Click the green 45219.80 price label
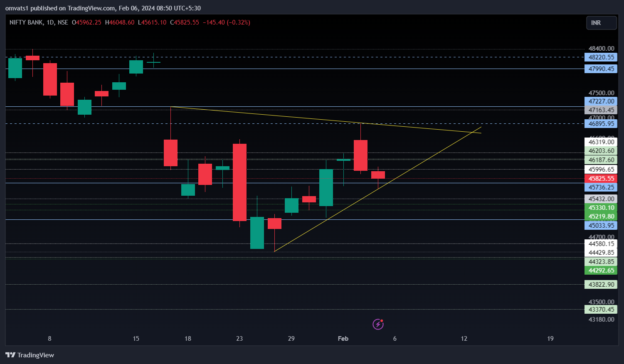The height and width of the screenshot is (364, 624). pyautogui.click(x=601, y=216)
